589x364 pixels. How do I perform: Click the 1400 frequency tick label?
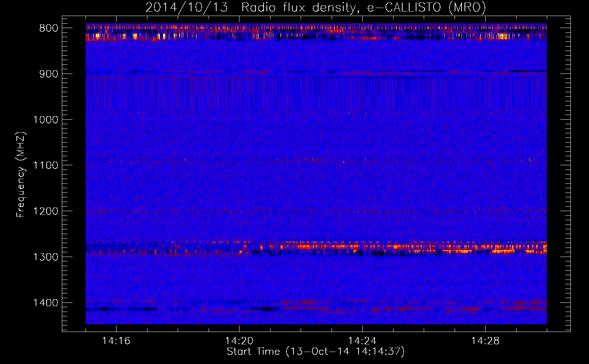[46, 303]
